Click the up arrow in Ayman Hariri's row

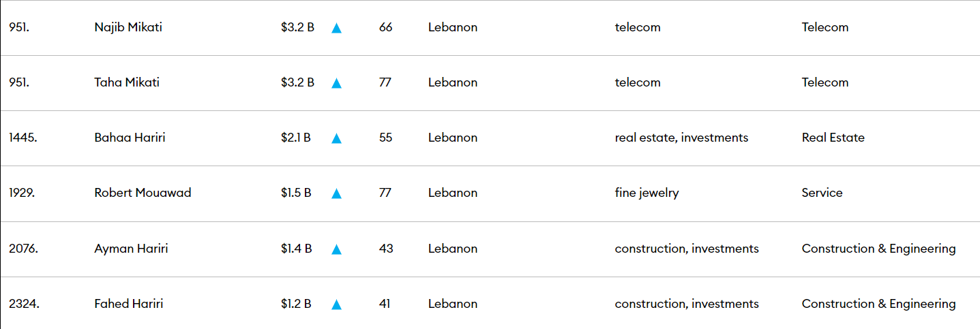(x=336, y=249)
